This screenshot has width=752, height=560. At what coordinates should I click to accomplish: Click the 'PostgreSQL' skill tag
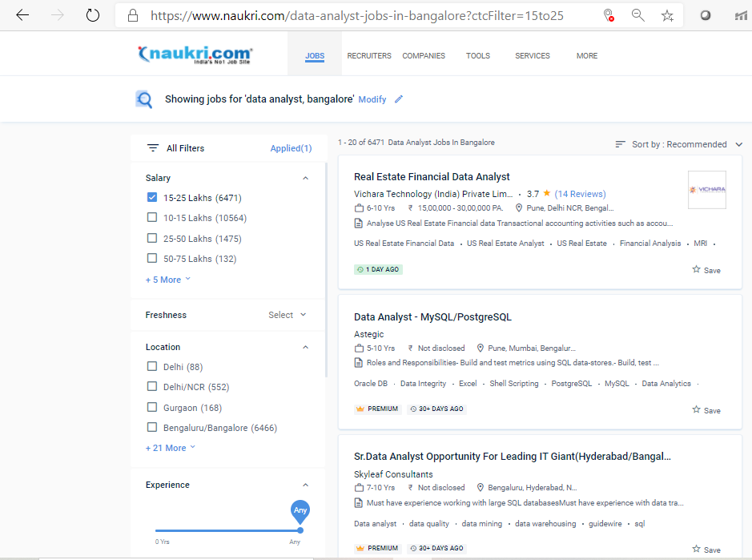[x=571, y=384]
